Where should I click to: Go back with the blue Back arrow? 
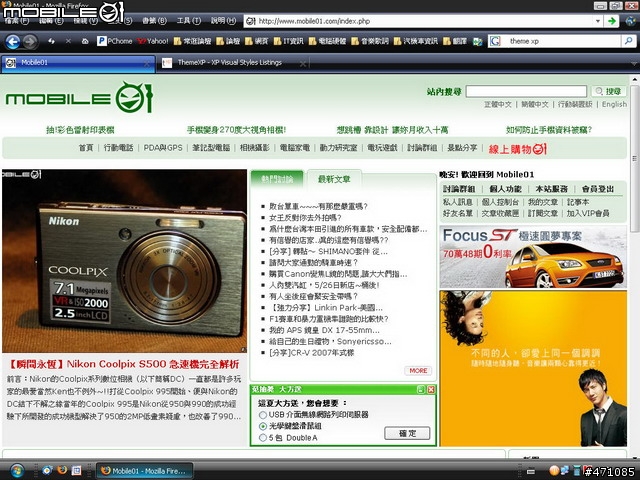[13, 42]
